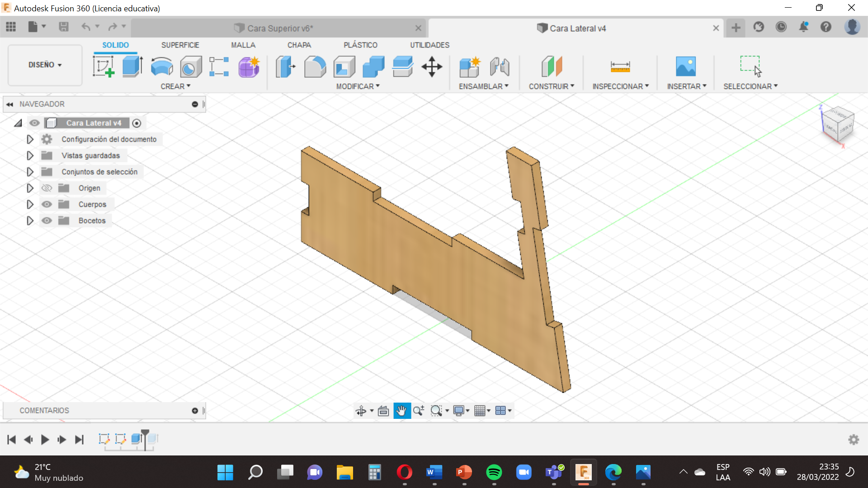Switch to the PLÁSTICO tab

pyautogui.click(x=360, y=45)
